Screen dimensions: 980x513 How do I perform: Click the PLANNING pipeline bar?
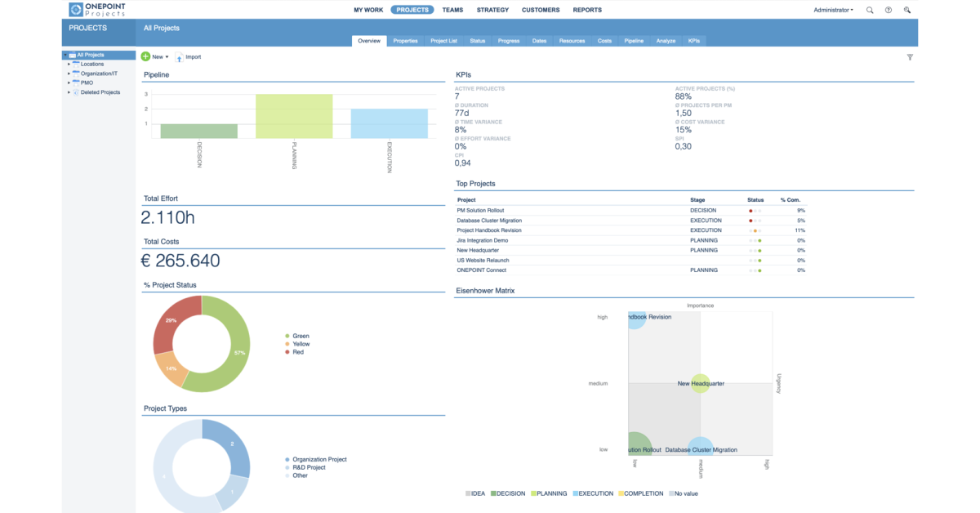click(x=294, y=116)
